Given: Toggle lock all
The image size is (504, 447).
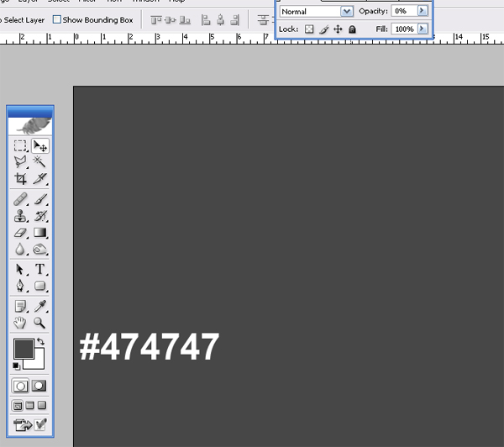Looking at the screenshot, I should (x=352, y=29).
